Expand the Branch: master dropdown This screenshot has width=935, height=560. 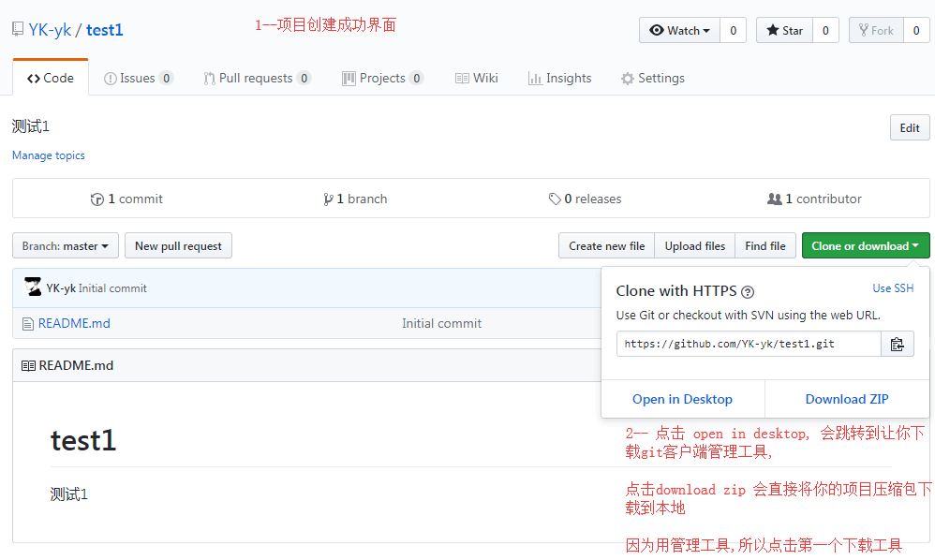66,245
